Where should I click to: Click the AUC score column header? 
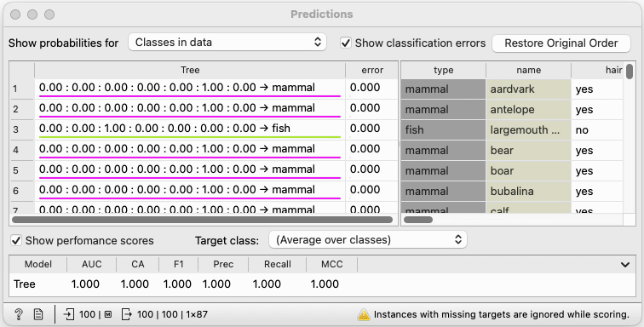click(92, 264)
